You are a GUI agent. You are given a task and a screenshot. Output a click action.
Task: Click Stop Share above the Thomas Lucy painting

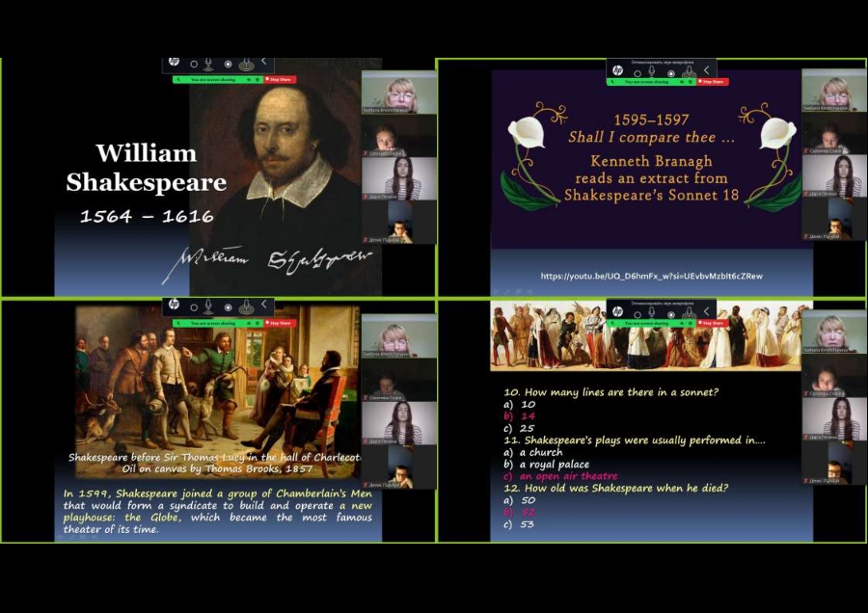click(x=280, y=323)
